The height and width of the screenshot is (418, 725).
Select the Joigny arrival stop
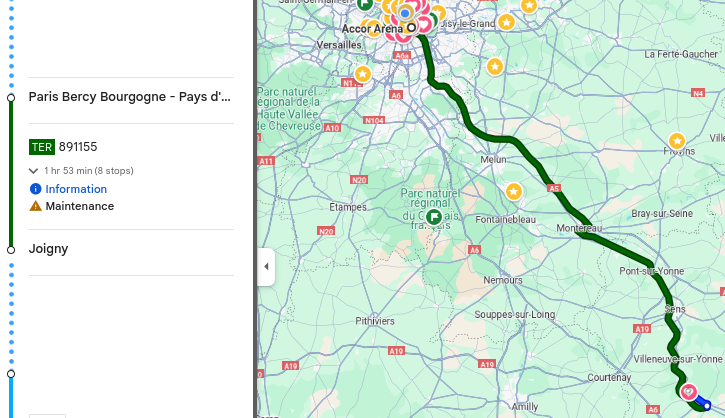49,249
